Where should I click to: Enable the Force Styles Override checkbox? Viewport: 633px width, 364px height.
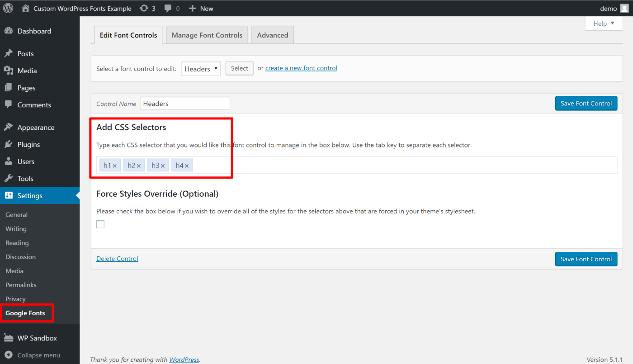[x=100, y=224]
